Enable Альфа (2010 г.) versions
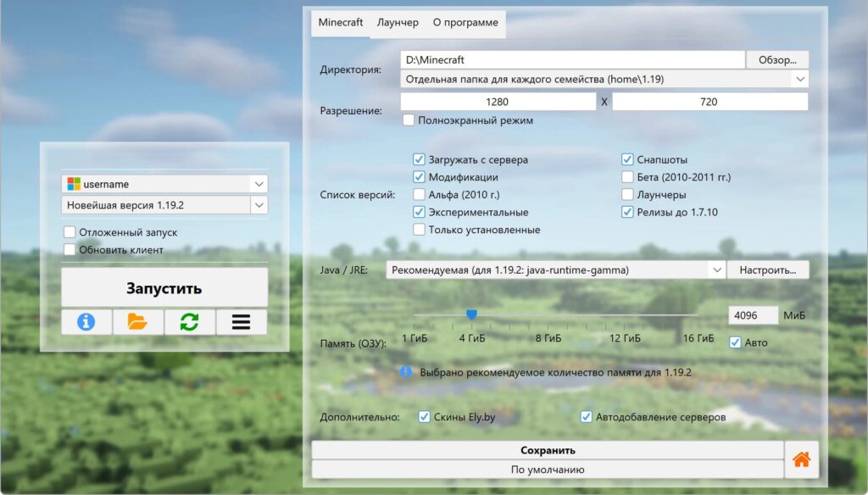Image resolution: width=868 pixels, height=495 pixels. click(x=419, y=194)
